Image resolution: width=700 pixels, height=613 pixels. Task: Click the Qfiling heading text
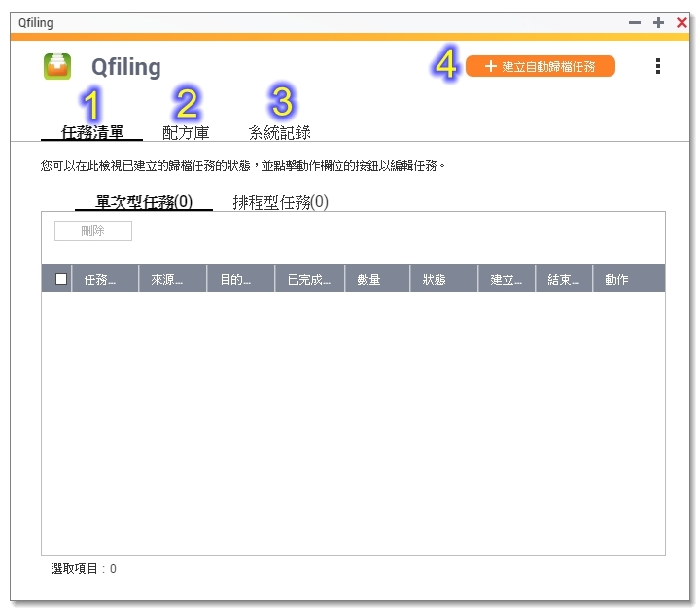coord(125,67)
